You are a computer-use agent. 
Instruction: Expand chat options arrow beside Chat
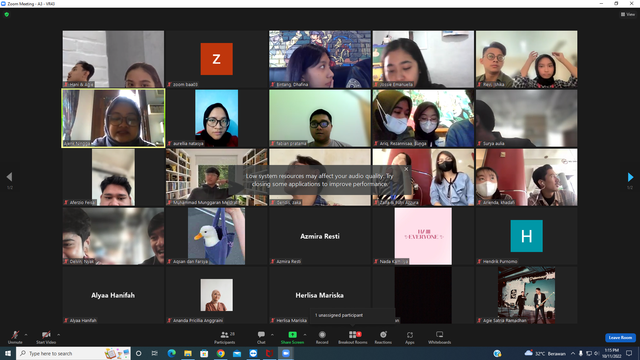click(272, 335)
